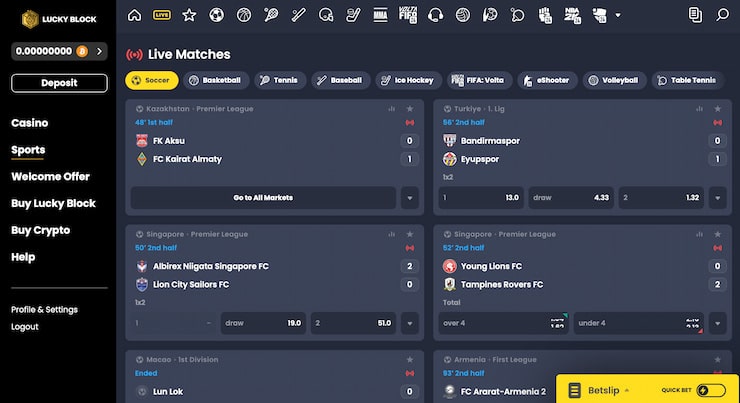
Task: Bet on draw 19.0 for Albirex Niigata match
Action: [263, 323]
